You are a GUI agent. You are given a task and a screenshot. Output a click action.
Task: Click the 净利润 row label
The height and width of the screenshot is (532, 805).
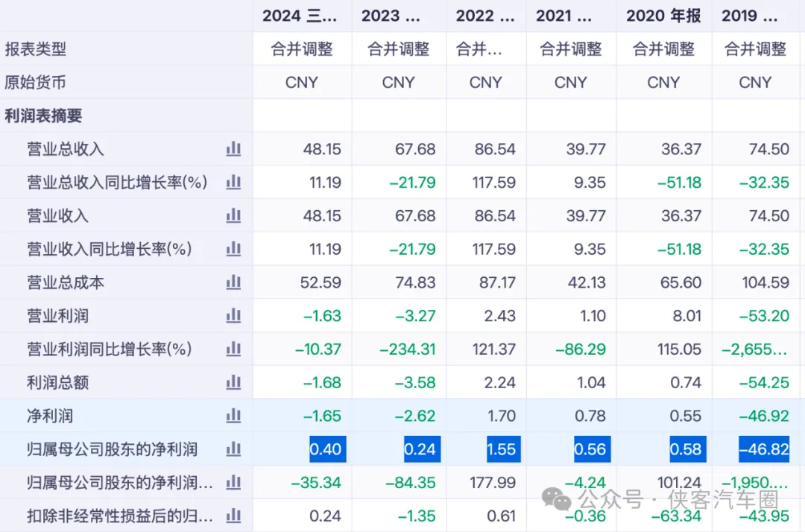pos(50,416)
